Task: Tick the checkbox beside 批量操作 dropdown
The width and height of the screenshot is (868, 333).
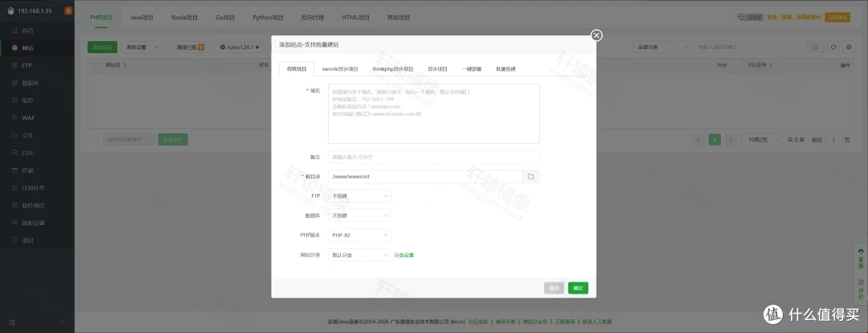Action: [95, 140]
